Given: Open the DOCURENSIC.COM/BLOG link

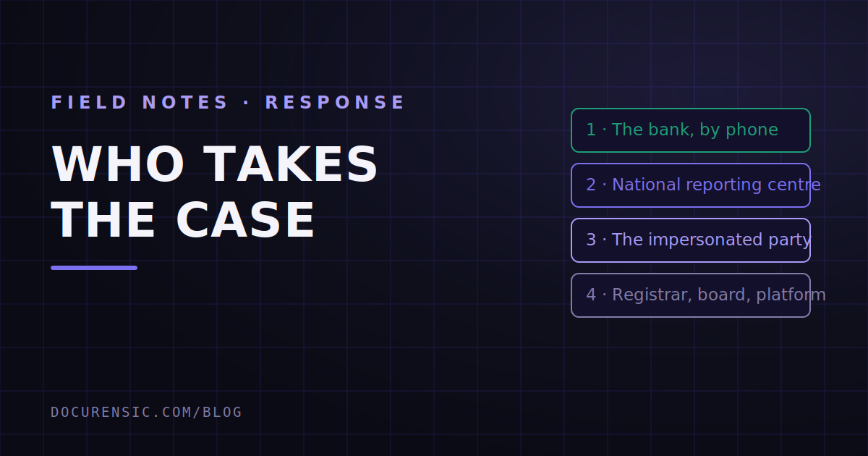Looking at the screenshot, I should (x=146, y=412).
